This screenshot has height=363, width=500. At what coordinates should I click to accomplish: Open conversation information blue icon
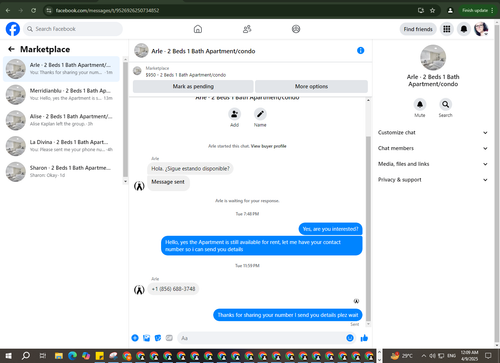360,51
